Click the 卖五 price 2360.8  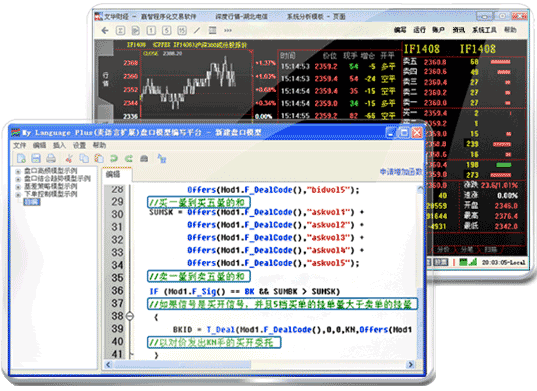click(x=435, y=62)
